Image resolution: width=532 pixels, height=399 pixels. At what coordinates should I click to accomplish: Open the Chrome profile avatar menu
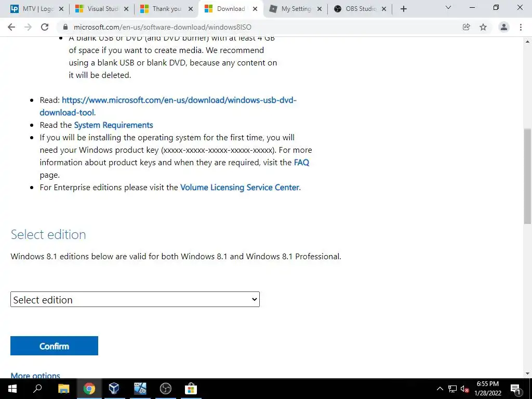504,27
